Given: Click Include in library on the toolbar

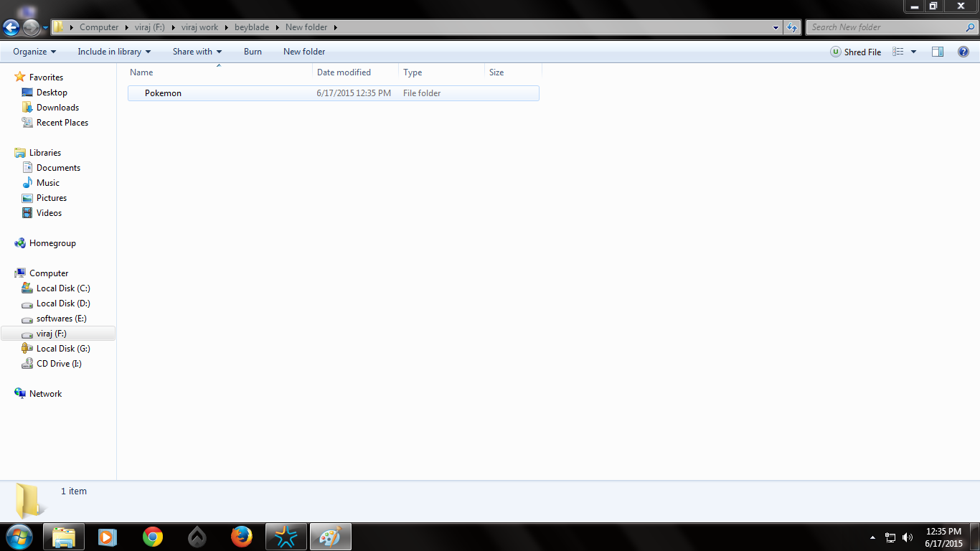Looking at the screenshot, I should tap(113, 52).
